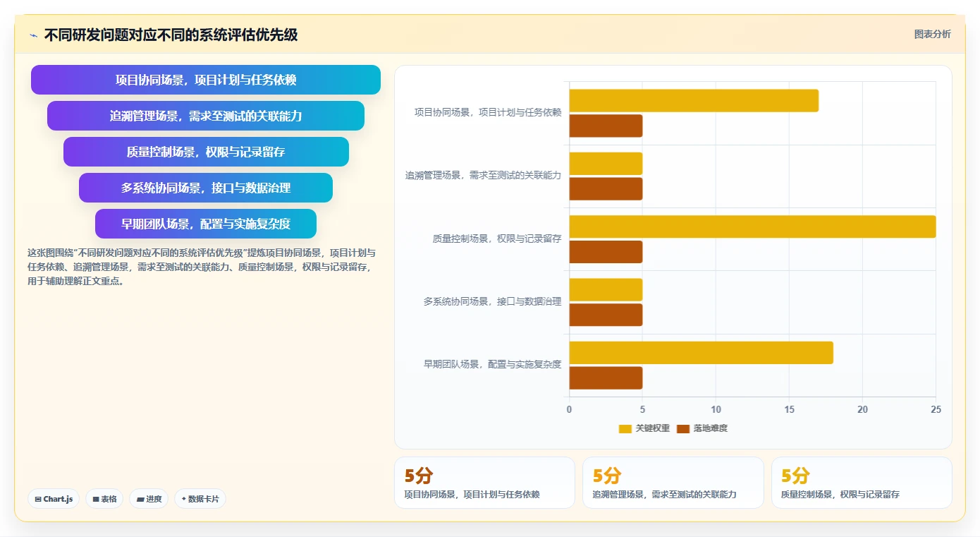Click x-axis tick value 25
This screenshot has width=980, height=537.
pyautogui.click(x=936, y=410)
